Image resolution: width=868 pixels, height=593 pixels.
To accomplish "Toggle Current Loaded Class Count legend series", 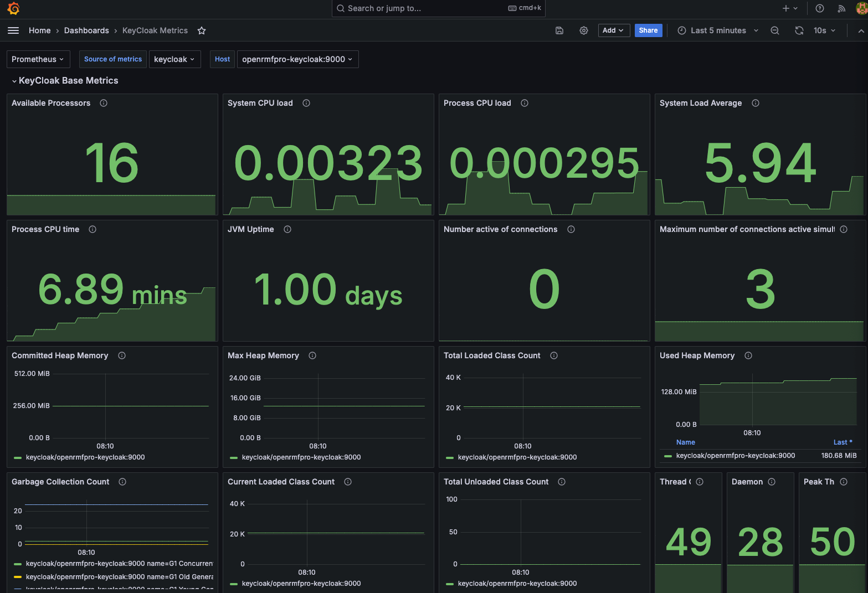I will 301,584.
